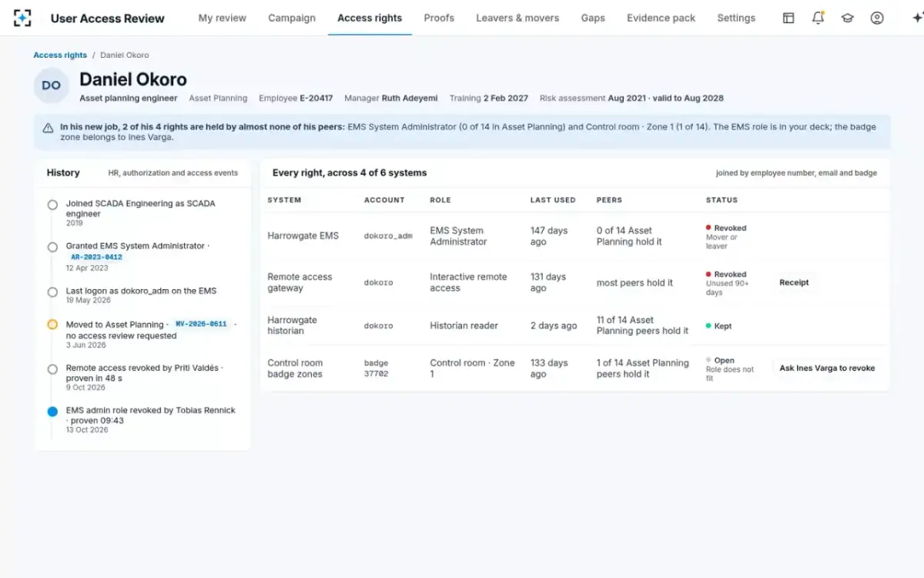Screen dimensions: 924x578
Task: Click the Harrowgate EMS system cell
Action: [303, 236]
